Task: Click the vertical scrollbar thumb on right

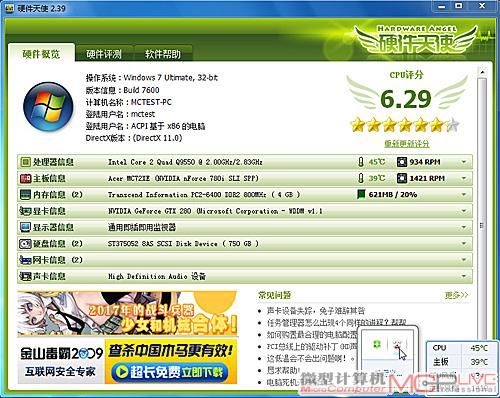Action: pyautogui.click(x=482, y=225)
